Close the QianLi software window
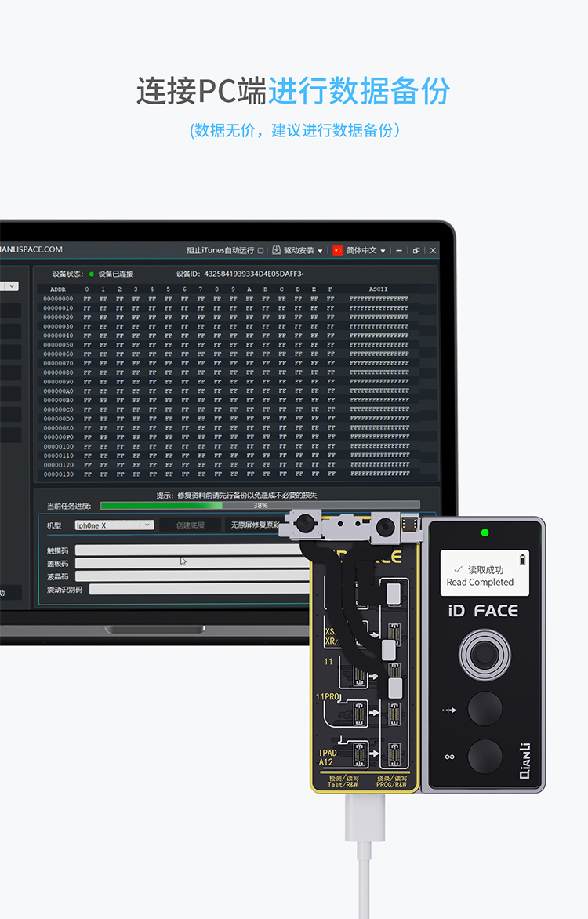Screen dimensions: 588x919 click(x=433, y=250)
